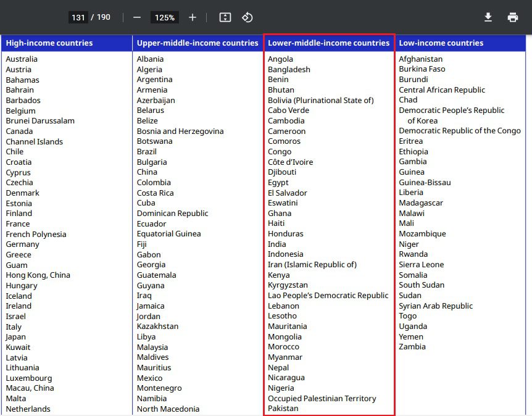The image size is (532, 416).
Task: Click Macau, China entry
Action: (x=30, y=388)
